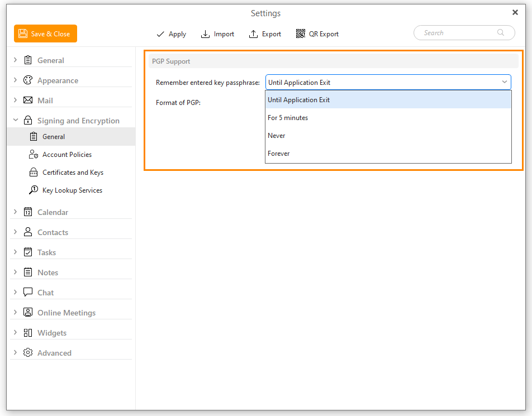Click the Account Policies person-shield icon
The height and width of the screenshot is (416, 532).
[x=34, y=154]
